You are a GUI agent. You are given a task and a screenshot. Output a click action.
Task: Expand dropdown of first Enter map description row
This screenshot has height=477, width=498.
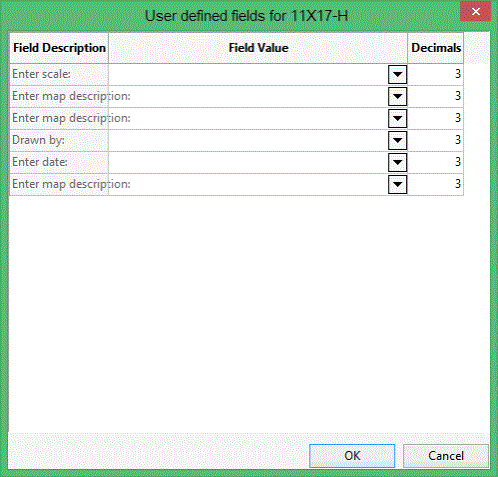pyautogui.click(x=397, y=96)
